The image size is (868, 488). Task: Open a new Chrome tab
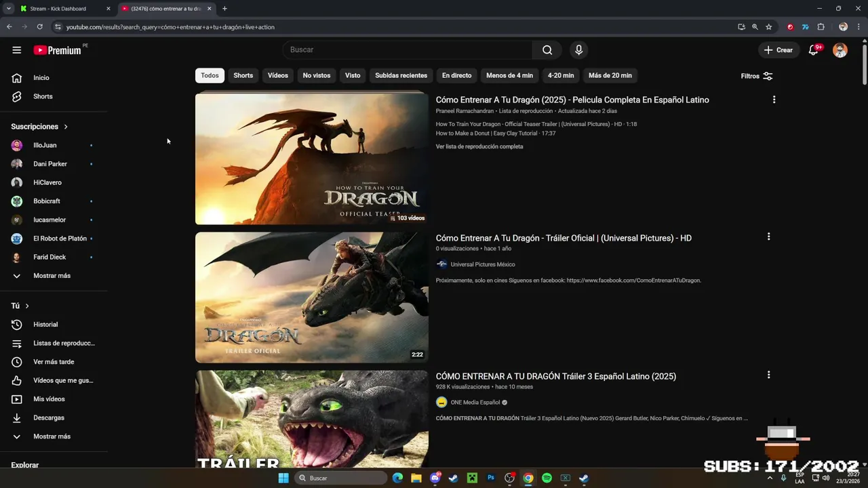point(224,9)
